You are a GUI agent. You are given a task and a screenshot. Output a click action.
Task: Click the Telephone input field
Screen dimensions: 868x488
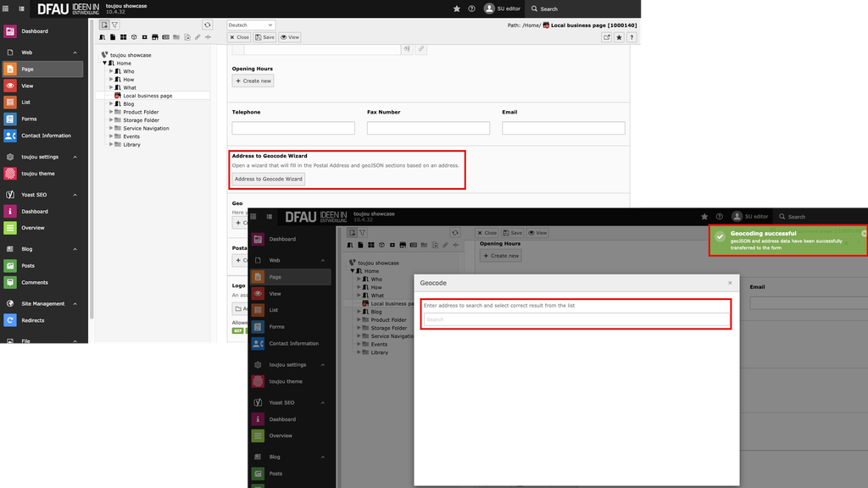click(293, 128)
